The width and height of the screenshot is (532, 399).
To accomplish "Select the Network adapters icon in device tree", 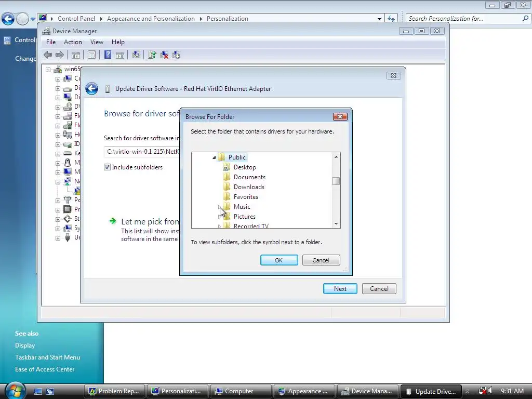I will [68, 181].
